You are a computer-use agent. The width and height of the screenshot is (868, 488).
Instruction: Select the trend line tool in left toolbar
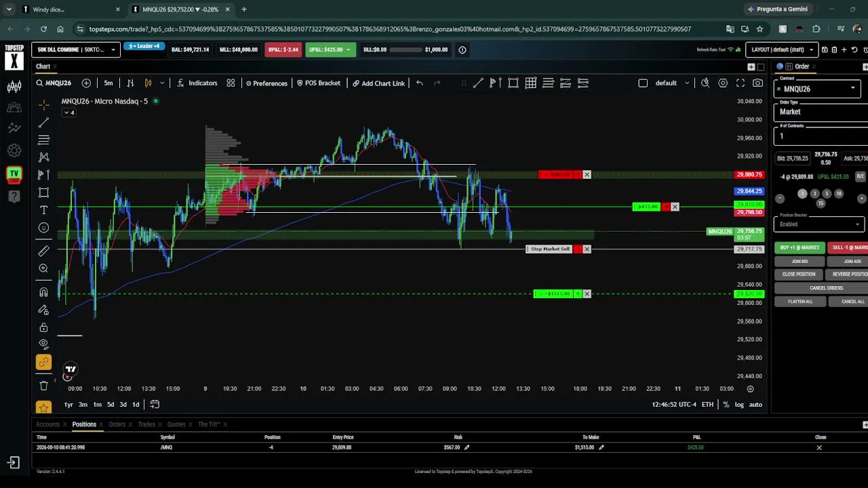pyautogui.click(x=43, y=123)
